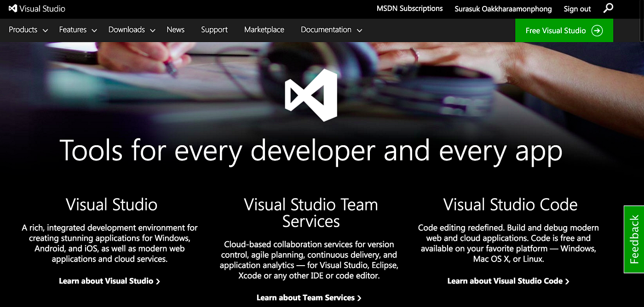644x307 pixels.
Task: Expand the Downloads menu chevron
Action: coord(152,30)
